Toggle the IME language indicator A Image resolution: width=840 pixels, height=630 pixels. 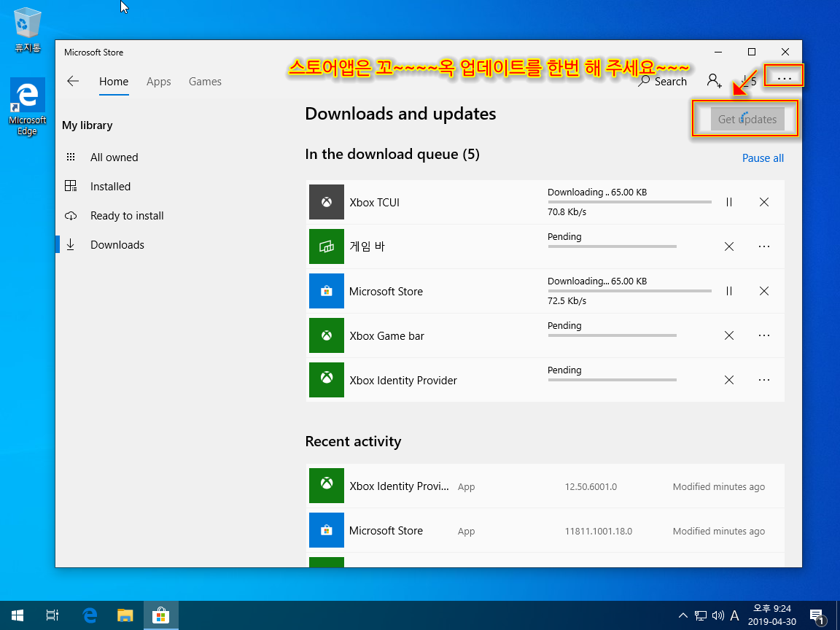pos(734,615)
